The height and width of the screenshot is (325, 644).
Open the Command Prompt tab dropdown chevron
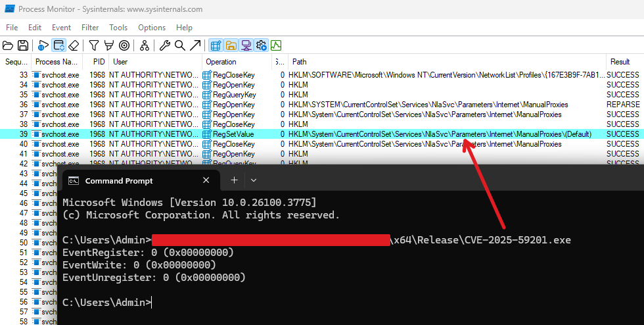click(254, 180)
